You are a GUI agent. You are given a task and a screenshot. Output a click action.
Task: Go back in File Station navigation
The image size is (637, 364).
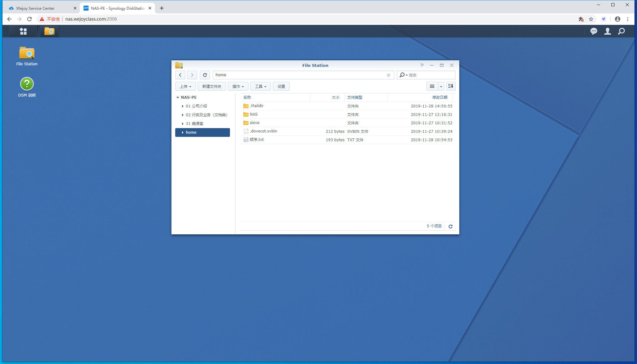click(x=180, y=75)
